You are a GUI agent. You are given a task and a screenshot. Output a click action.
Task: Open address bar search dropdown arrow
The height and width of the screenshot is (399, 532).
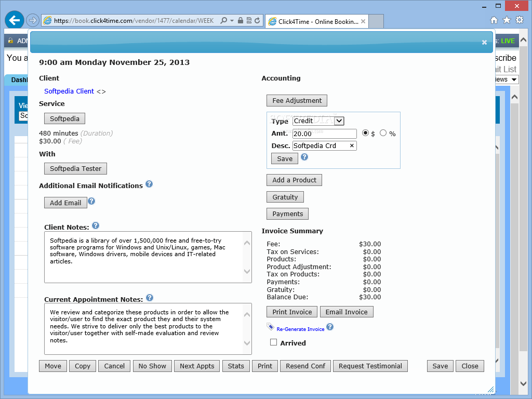pos(232,20)
